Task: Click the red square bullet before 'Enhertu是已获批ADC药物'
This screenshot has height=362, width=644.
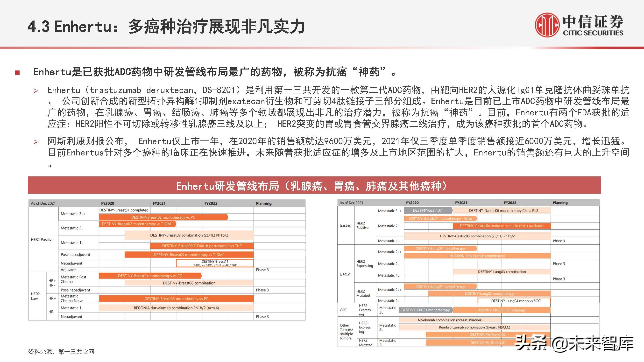Action: click(17, 73)
